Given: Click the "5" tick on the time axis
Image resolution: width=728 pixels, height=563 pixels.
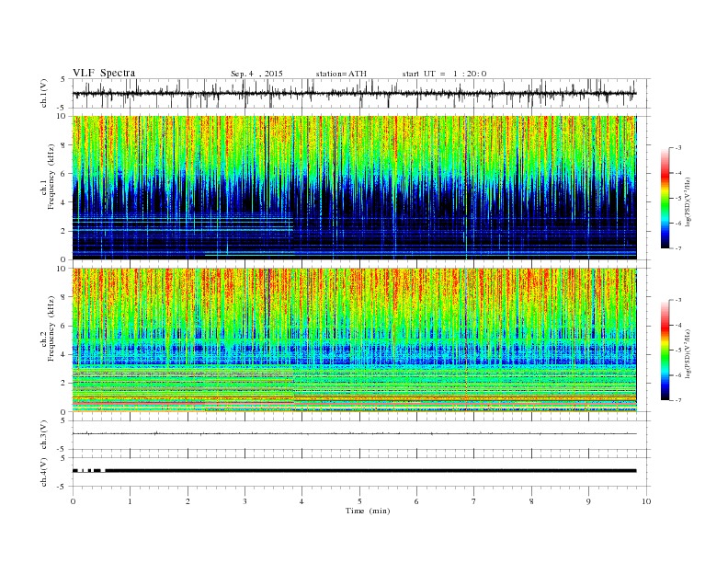Looking at the screenshot, I should [359, 501].
